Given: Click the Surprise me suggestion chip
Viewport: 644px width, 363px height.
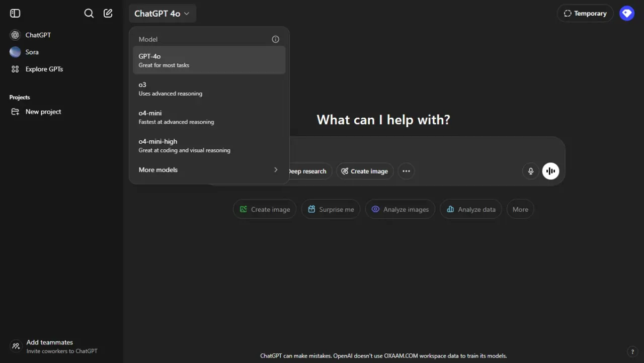Looking at the screenshot, I should [331, 209].
